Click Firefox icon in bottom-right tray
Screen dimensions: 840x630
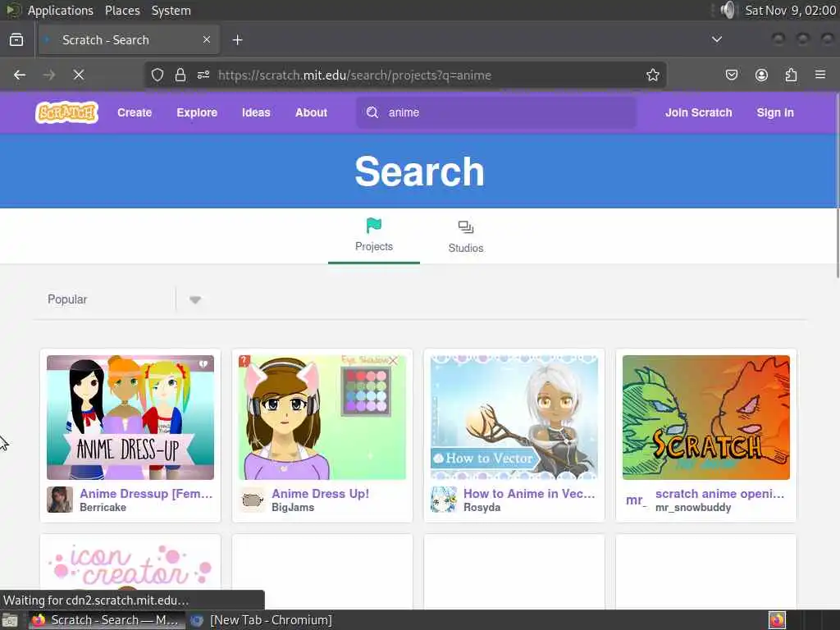(x=777, y=620)
